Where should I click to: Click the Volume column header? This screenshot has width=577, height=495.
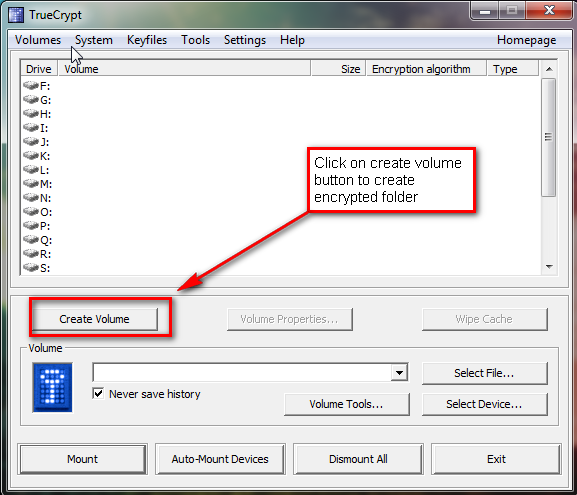click(x=184, y=69)
